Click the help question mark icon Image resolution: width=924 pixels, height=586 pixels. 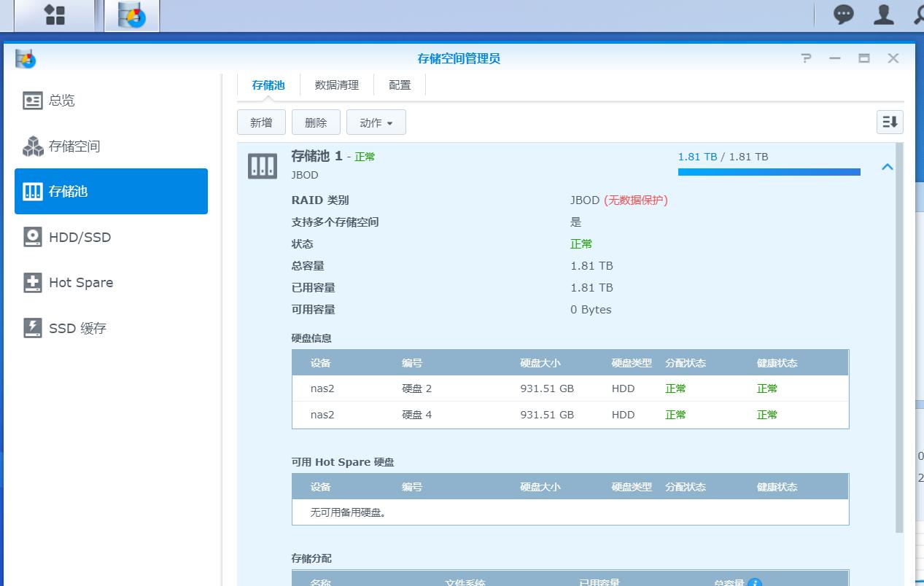[x=805, y=58]
